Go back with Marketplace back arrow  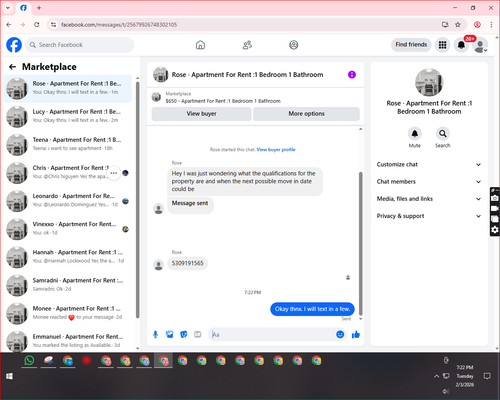[x=12, y=67]
